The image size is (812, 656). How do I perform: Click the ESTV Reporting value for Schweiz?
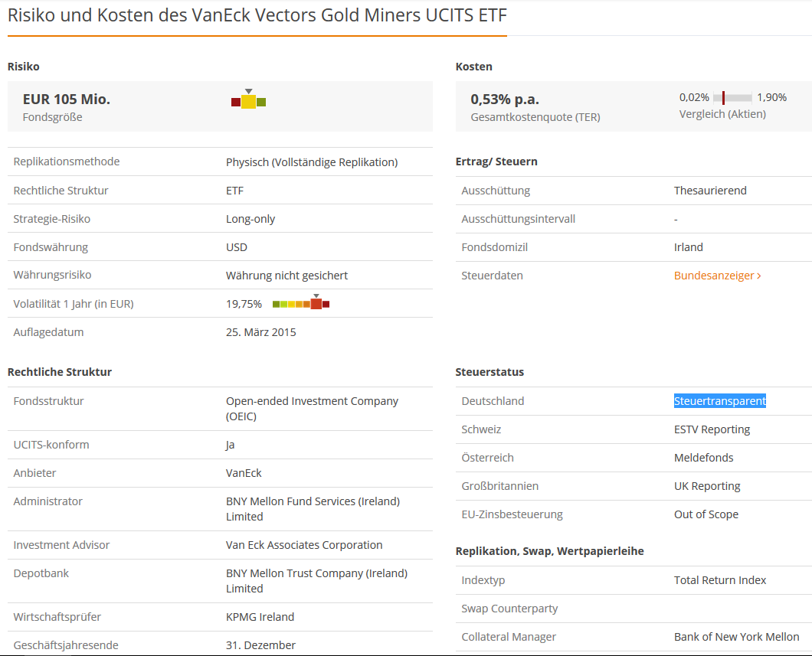click(712, 429)
